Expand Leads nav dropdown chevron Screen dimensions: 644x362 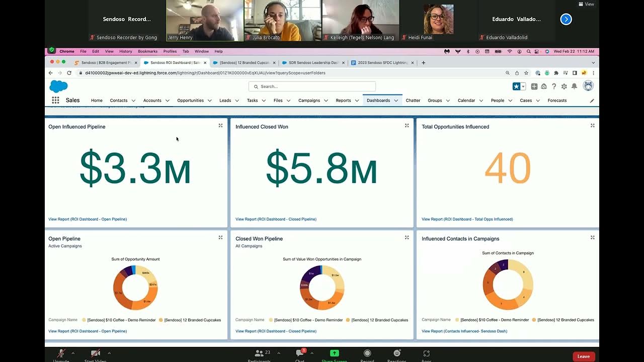coord(236,101)
